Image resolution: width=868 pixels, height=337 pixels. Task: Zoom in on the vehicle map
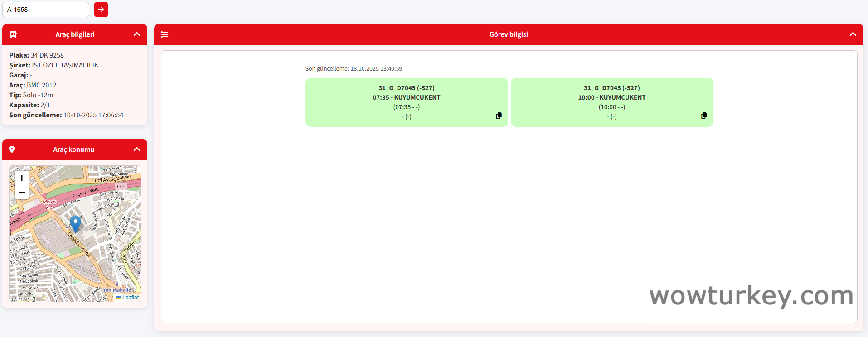click(22, 178)
